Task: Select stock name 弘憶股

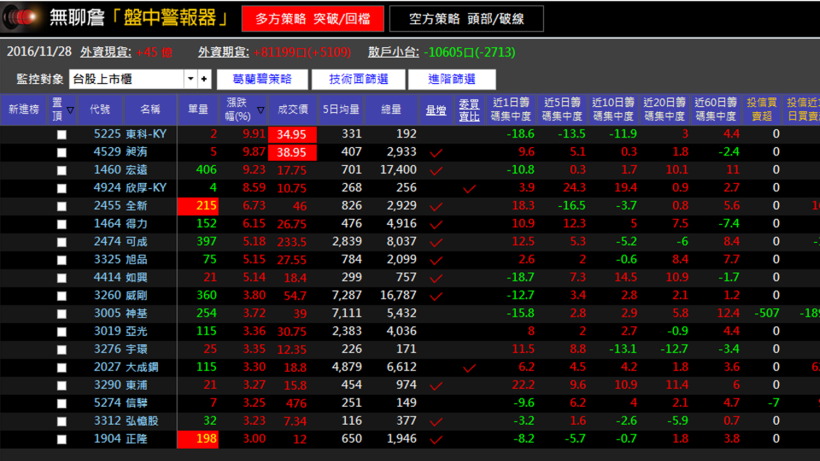Action: (142, 421)
